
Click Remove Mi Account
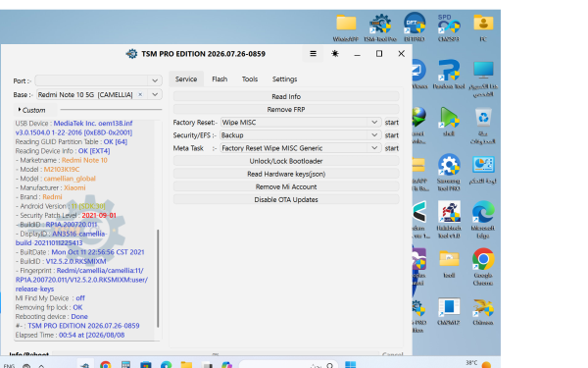click(286, 186)
